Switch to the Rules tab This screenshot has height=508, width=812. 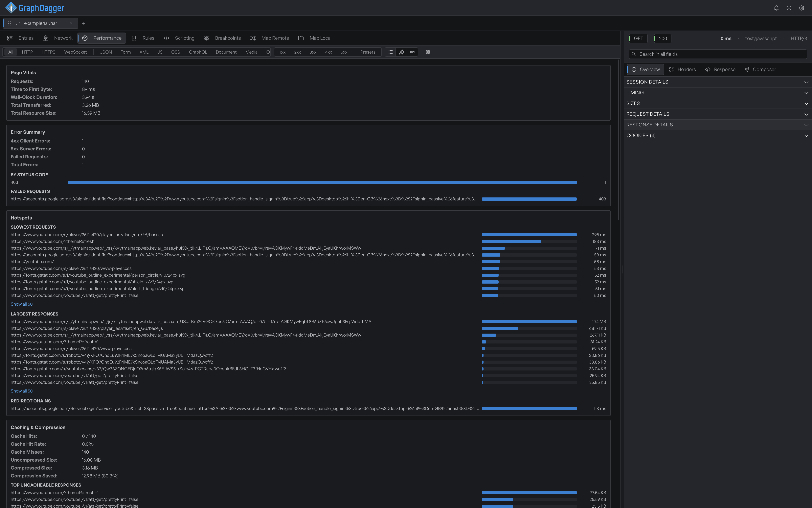click(x=143, y=38)
